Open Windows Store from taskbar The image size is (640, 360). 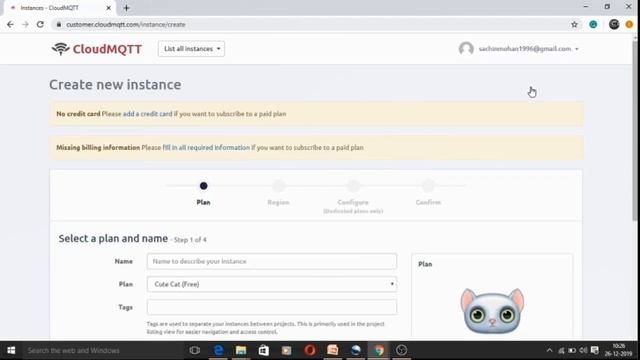[264, 350]
